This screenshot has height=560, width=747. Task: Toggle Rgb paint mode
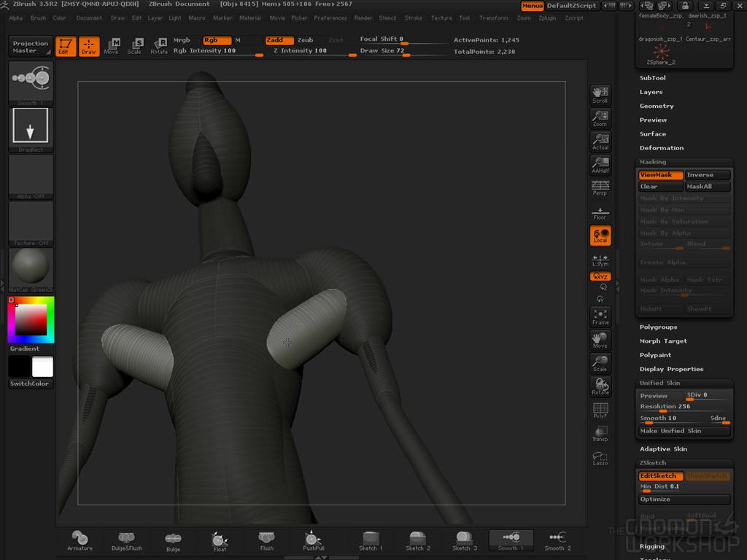(217, 40)
